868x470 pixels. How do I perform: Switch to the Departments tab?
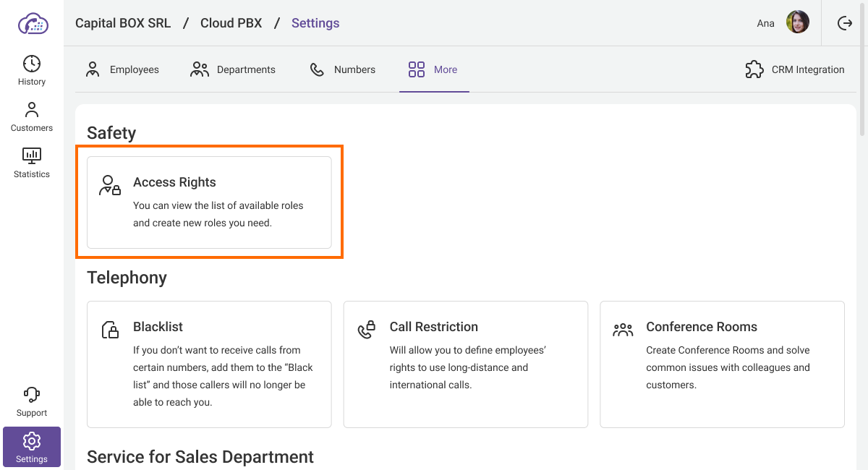pyautogui.click(x=232, y=69)
